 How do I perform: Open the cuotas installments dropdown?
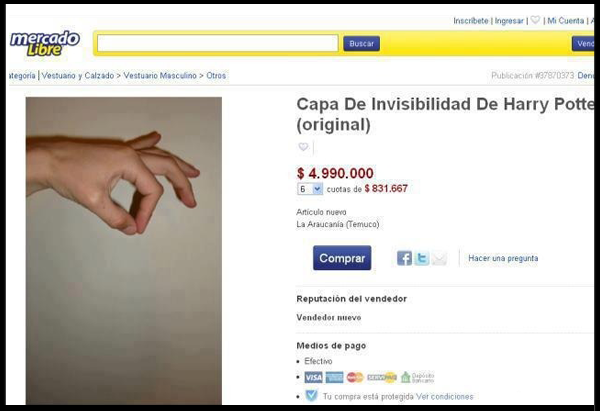(x=310, y=189)
